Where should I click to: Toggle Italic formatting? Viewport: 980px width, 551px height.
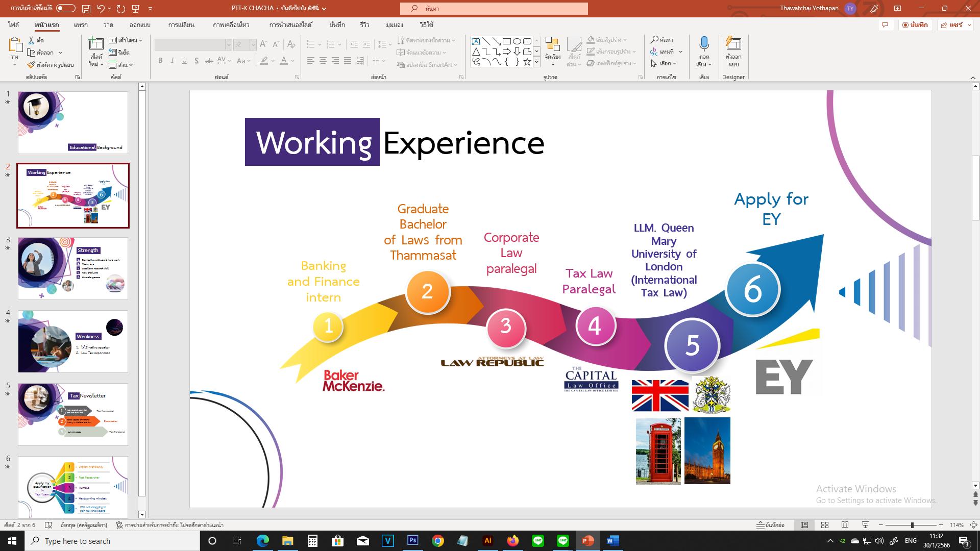172,61
